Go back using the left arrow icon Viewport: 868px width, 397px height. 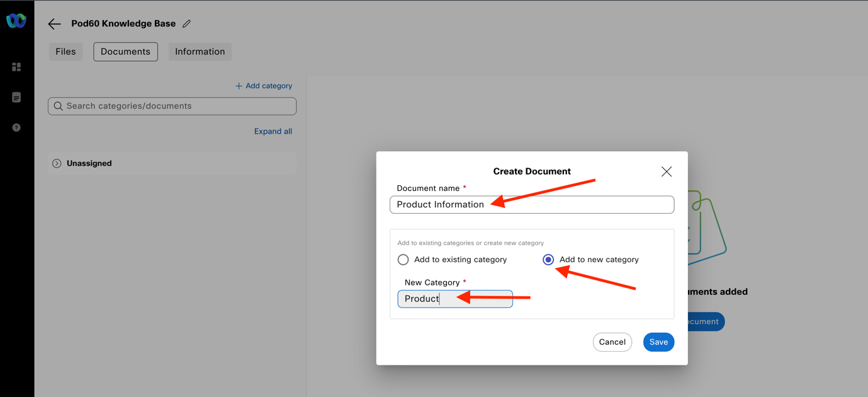click(55, 24)
